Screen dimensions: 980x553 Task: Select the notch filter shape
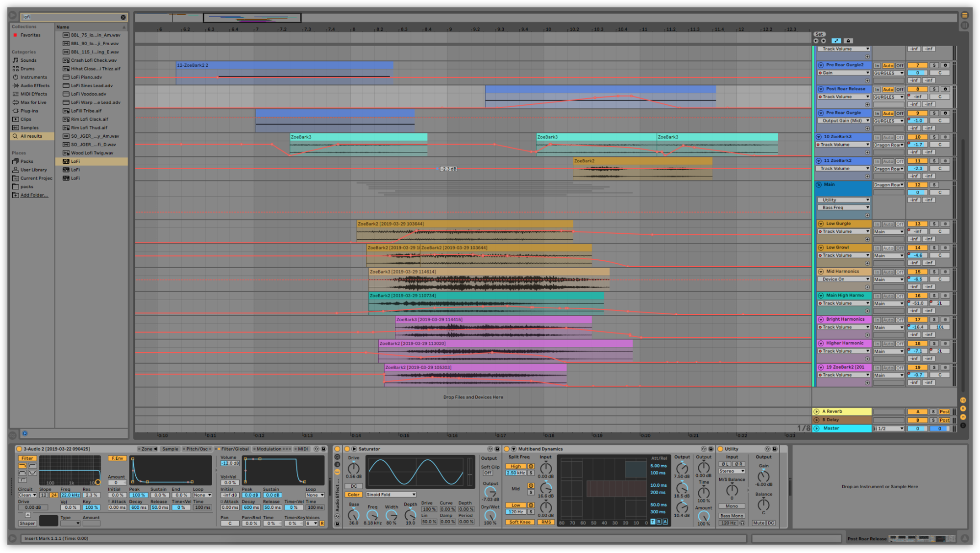(x=32, y=473)
